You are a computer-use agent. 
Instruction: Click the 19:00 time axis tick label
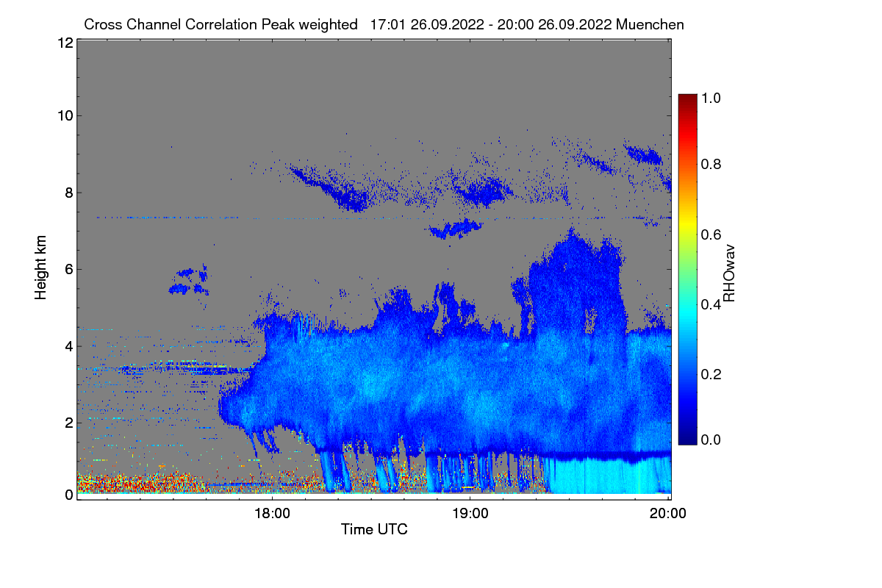point(470,514)
